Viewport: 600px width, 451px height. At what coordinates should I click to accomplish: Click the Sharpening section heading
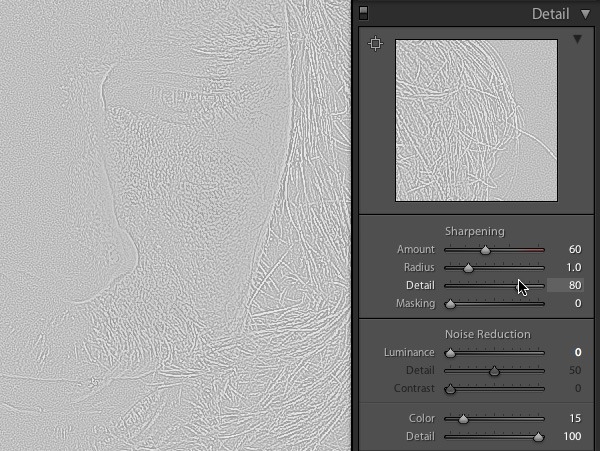(x=474, y=231)
